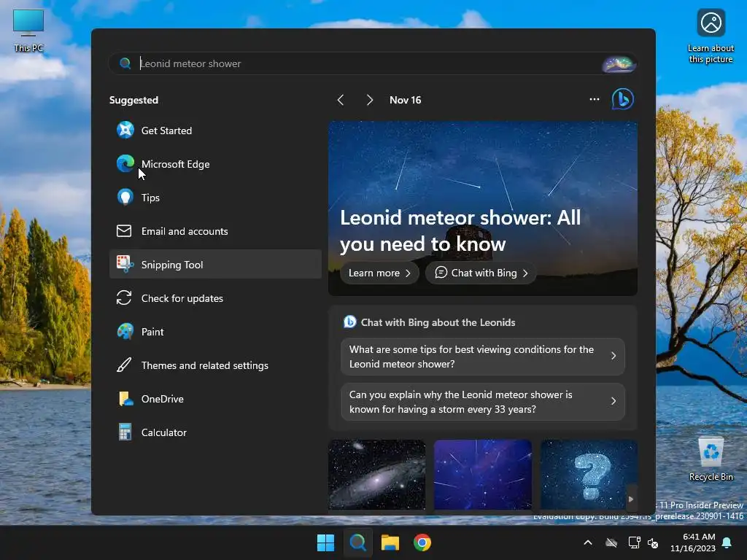
Task: Click the Nov 16 date label
Action: (406, 100)
